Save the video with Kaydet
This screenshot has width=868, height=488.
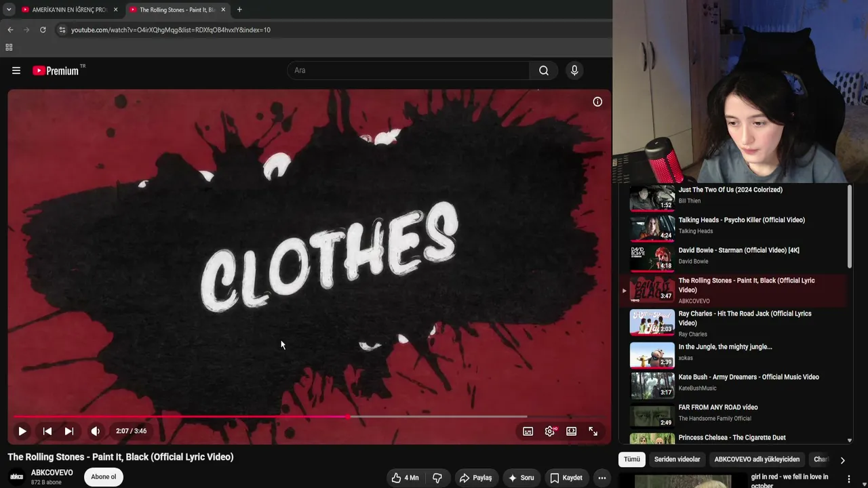[566, 478]
